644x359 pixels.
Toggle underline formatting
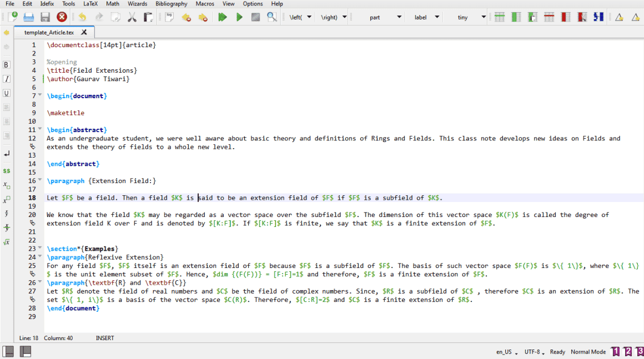6,93
